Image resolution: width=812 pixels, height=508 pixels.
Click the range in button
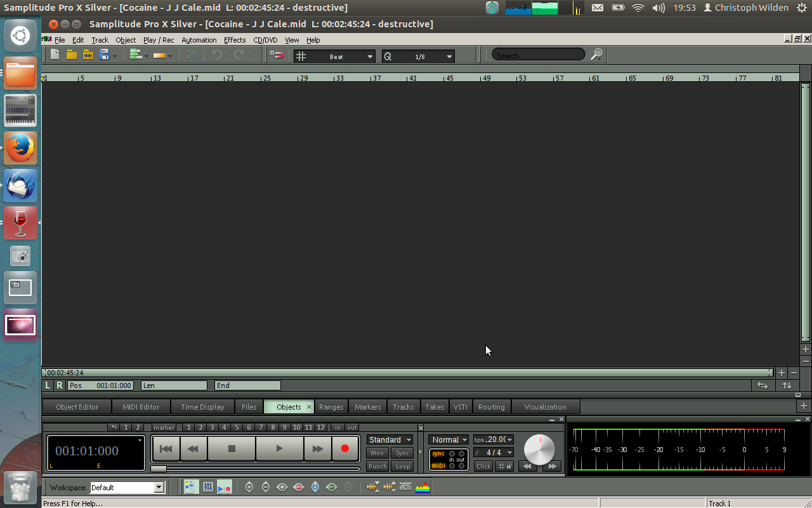[x=337, y=427]
